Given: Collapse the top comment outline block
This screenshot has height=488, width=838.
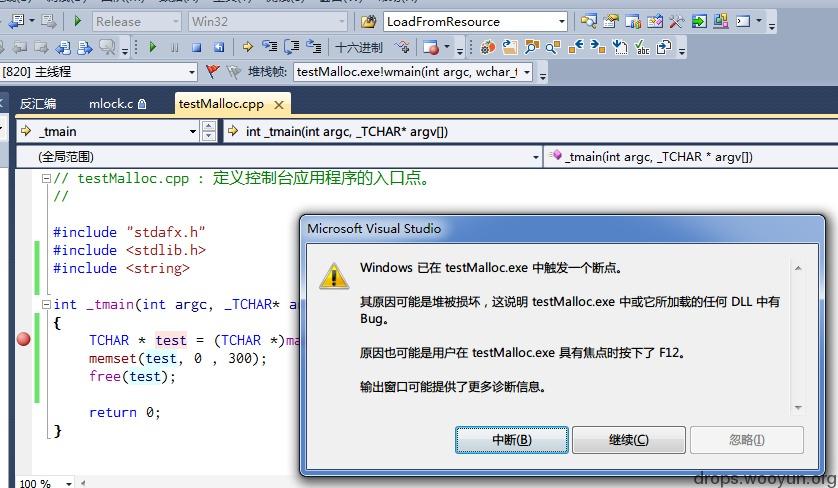Looking at the screenshot, I should click(x=46, y=179).
